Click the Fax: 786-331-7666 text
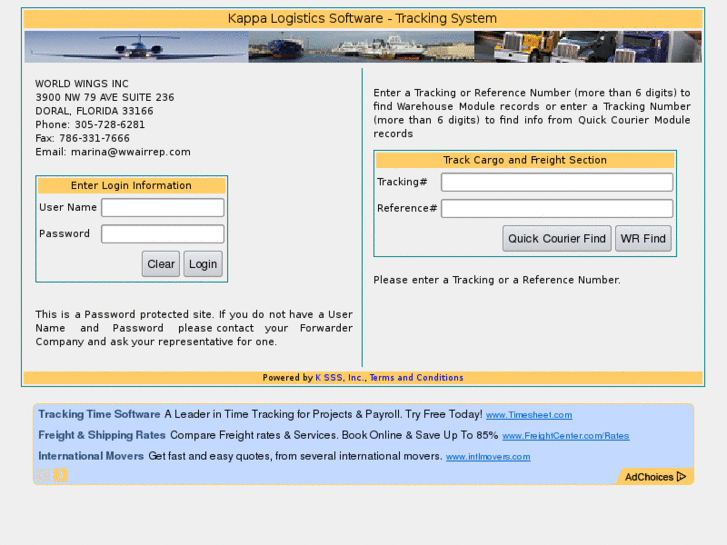 (83, 138)
